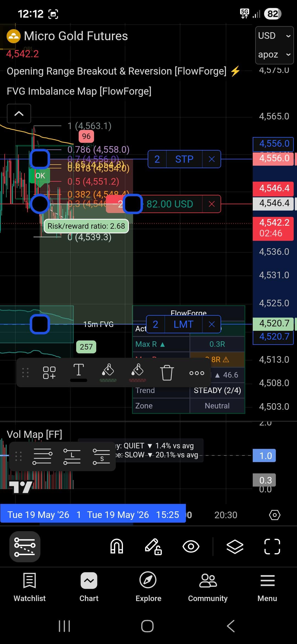297x644 pixels.
Task: Select the S line tool icon
Action: point(101,457)
